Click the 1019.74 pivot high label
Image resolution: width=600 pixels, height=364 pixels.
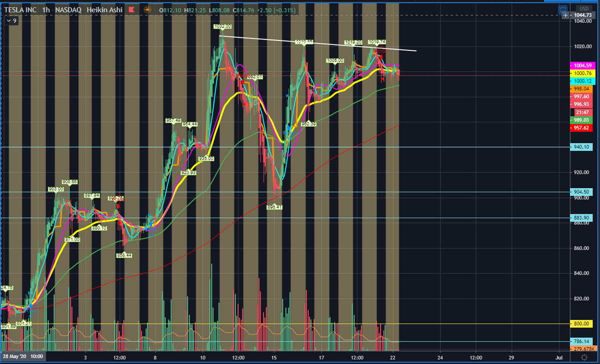click(x=377, y=42)
